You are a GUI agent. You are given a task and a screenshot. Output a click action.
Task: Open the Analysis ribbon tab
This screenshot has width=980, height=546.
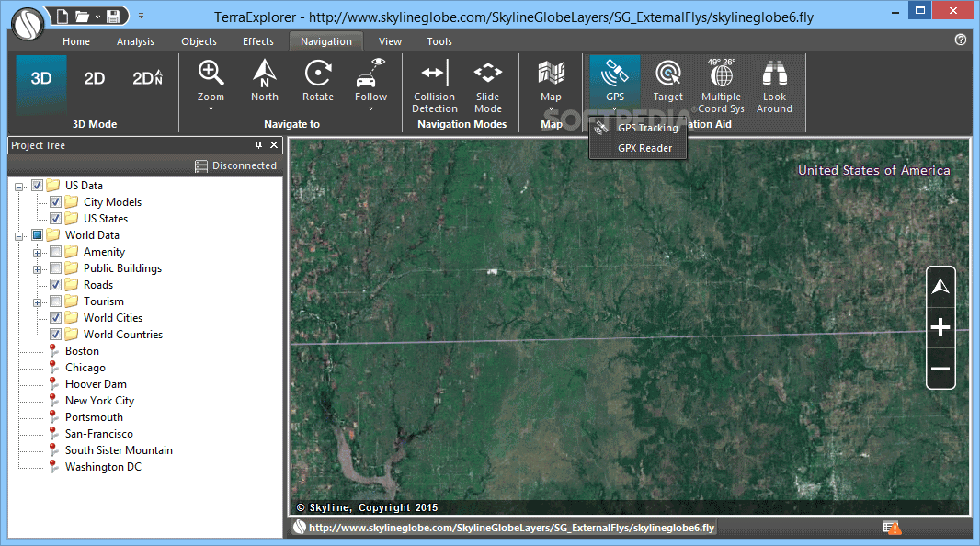135,41
